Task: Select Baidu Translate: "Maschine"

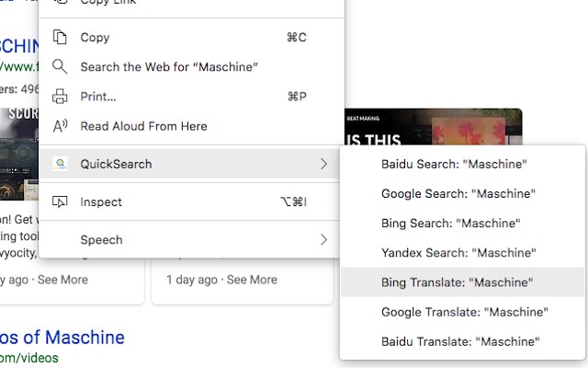Action: [460, 341]
